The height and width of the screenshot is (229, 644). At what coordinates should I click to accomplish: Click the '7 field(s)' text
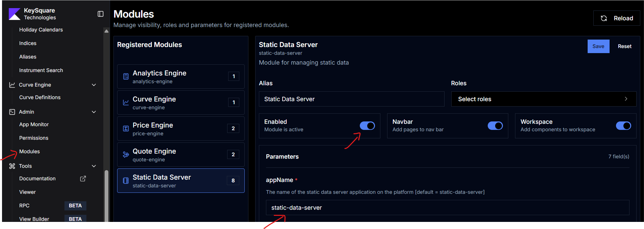[x=619, y=157]
